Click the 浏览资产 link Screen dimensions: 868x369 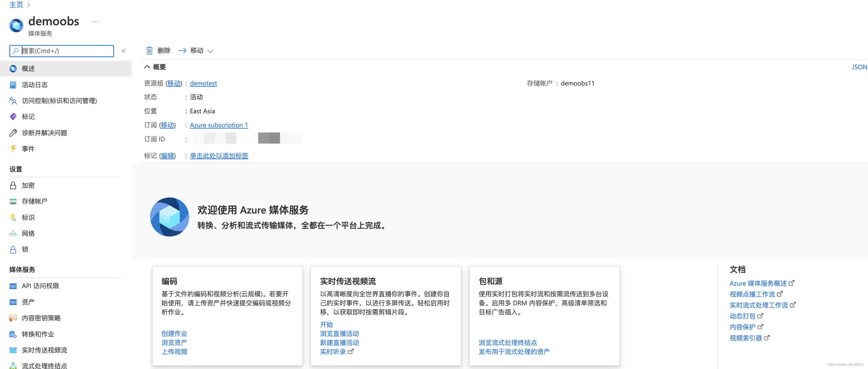click(174, 343)
